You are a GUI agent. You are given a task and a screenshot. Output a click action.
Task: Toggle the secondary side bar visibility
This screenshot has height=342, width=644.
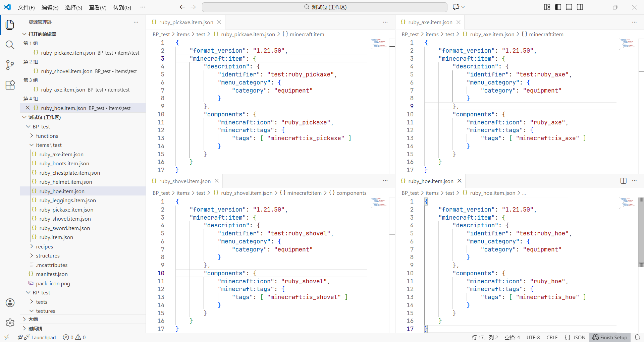[580, 7]
